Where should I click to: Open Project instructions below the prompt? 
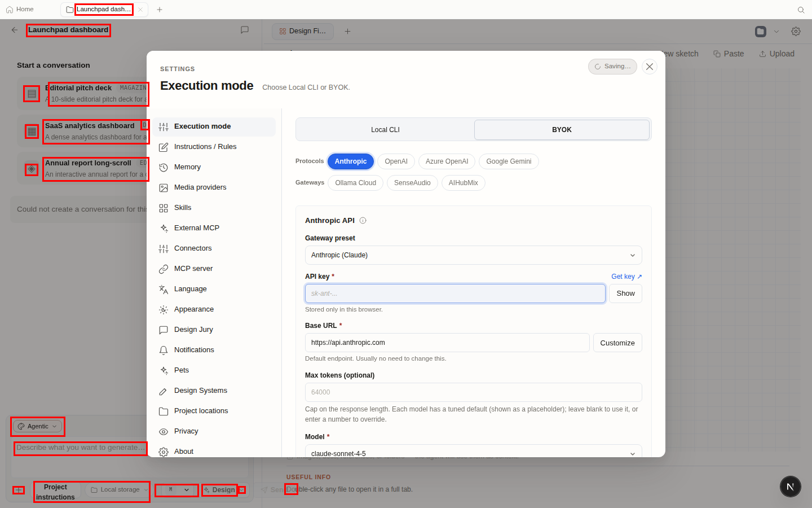55,492
